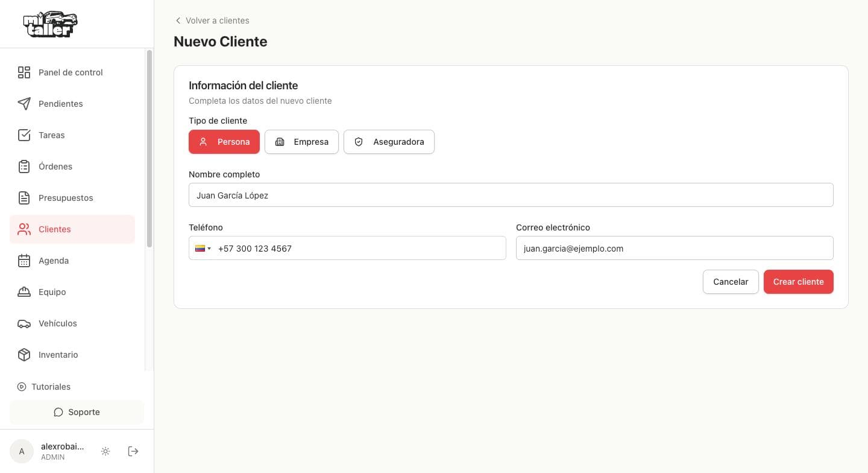Open Tareas menu item
Screen dimensions: 868x473
[x=72, y=135]
